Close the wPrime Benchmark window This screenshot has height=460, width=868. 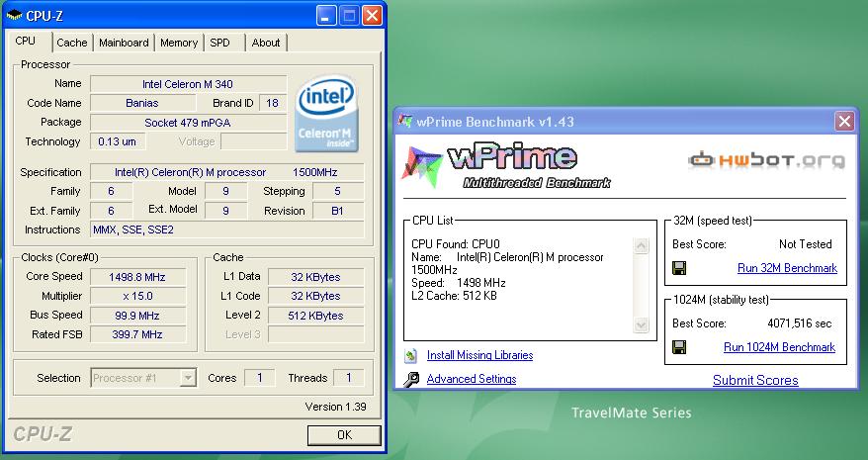pyautogui.click(x=844, y=122)
